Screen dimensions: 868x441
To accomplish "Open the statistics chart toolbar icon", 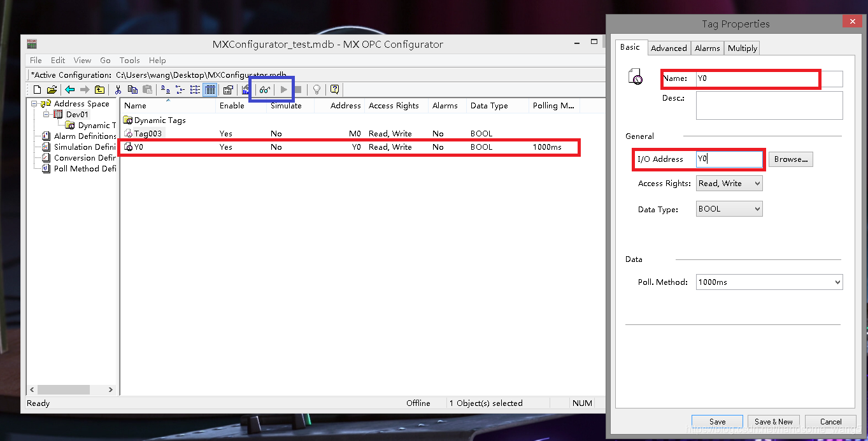I will tap(245, 90).
